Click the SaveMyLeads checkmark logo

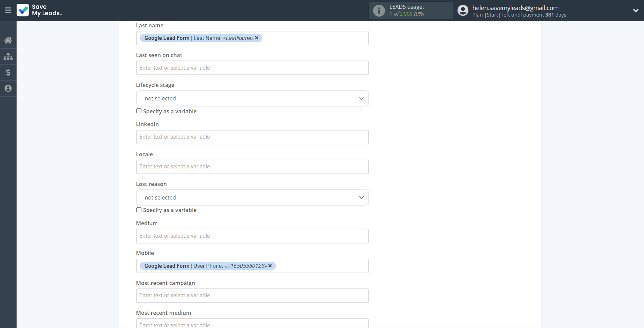(23, 10)
